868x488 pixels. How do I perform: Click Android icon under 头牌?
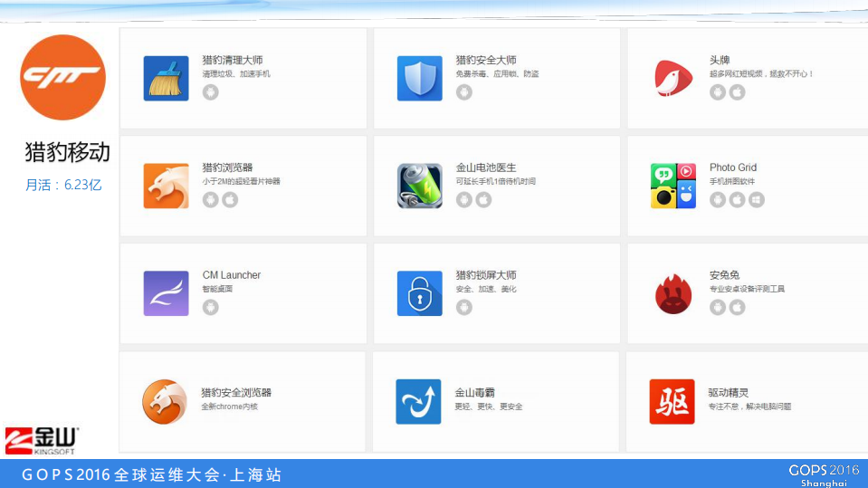click(x=718, y=92)
